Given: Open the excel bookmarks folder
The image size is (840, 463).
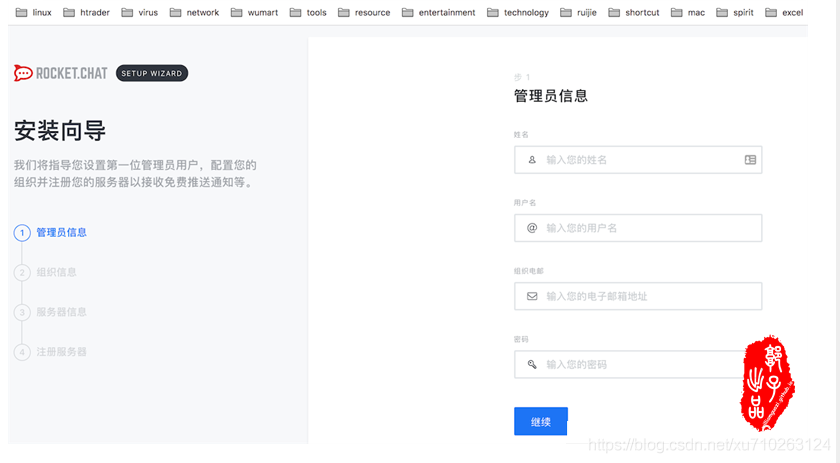Looking at the screenshot, I should (x=784, y=12).
